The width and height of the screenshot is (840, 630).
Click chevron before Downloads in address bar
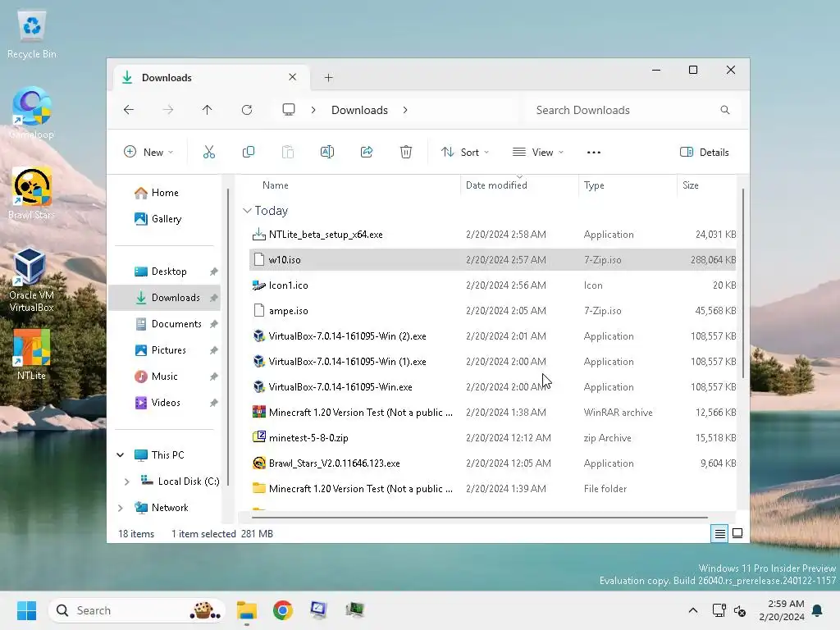click(x=313, y=110)
